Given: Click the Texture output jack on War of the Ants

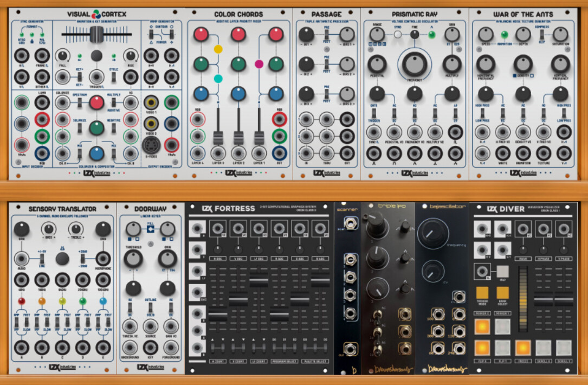Looking at the screenshot, I should click(544, 153).
